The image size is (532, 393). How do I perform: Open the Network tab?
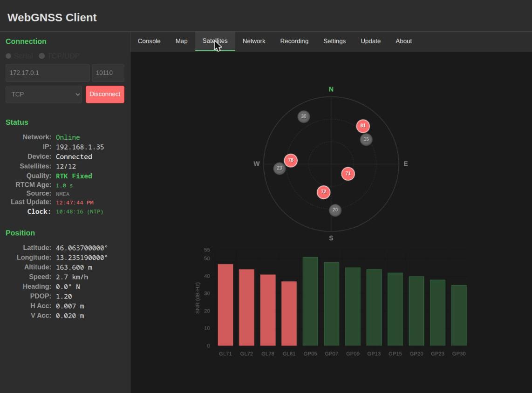coord(254,41)
